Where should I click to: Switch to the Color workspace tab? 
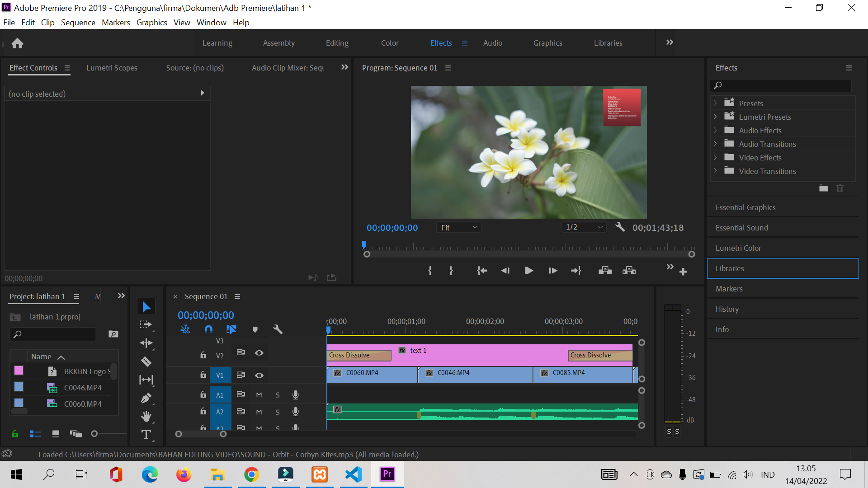[x=389, y=43]
